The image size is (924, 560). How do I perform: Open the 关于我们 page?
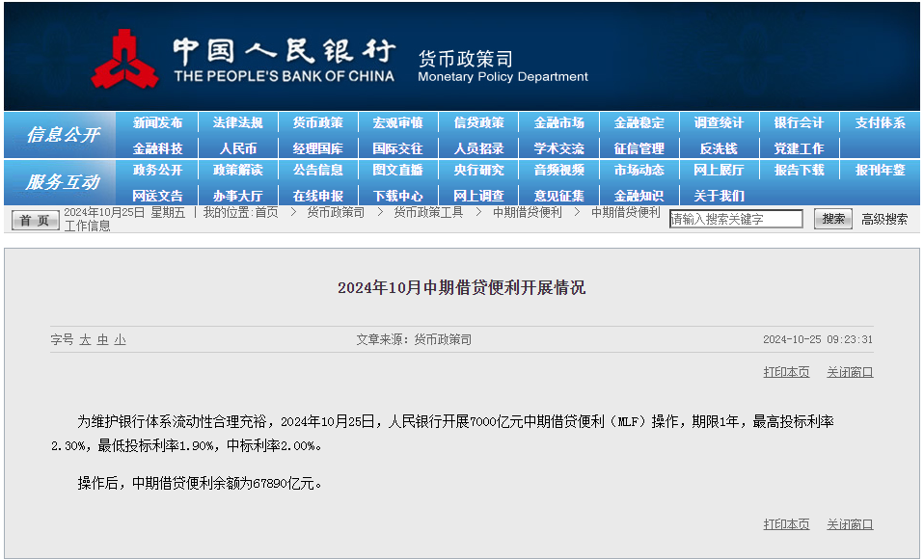[719, 196]
